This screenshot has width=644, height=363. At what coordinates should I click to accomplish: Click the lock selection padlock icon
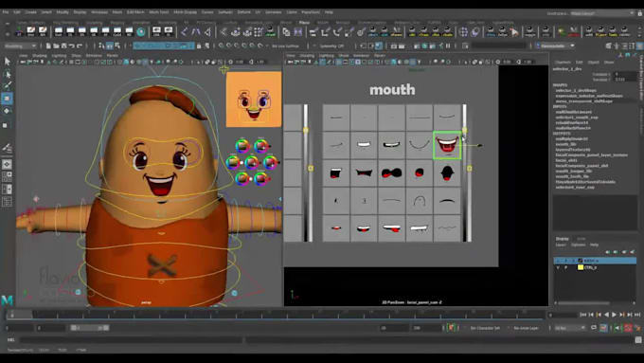pyautogui.click(x=199, y=45)
